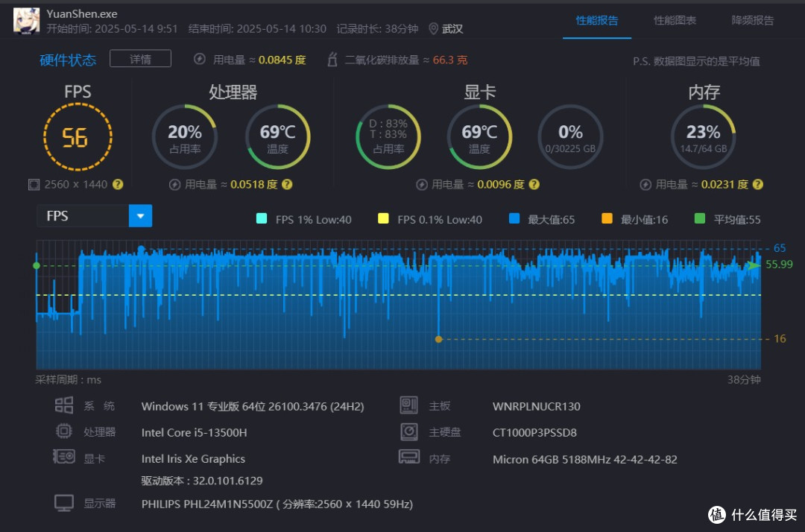Click the 记录时长: 38分钟 text

click(377, 29)
